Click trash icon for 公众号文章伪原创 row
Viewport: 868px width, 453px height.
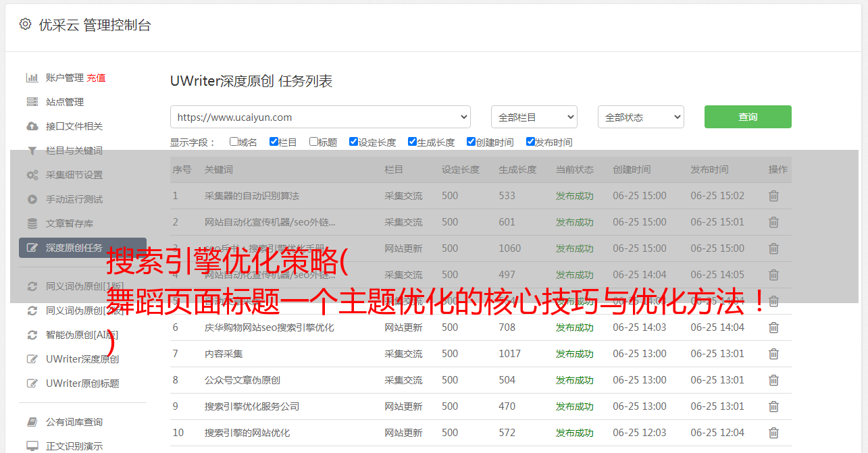click(x=773, y=380)
